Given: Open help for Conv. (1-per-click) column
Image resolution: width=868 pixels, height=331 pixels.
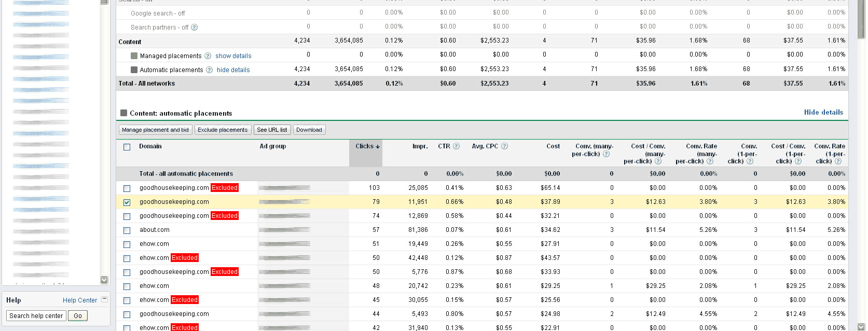Looking at the screenshot, I should 750,161.
